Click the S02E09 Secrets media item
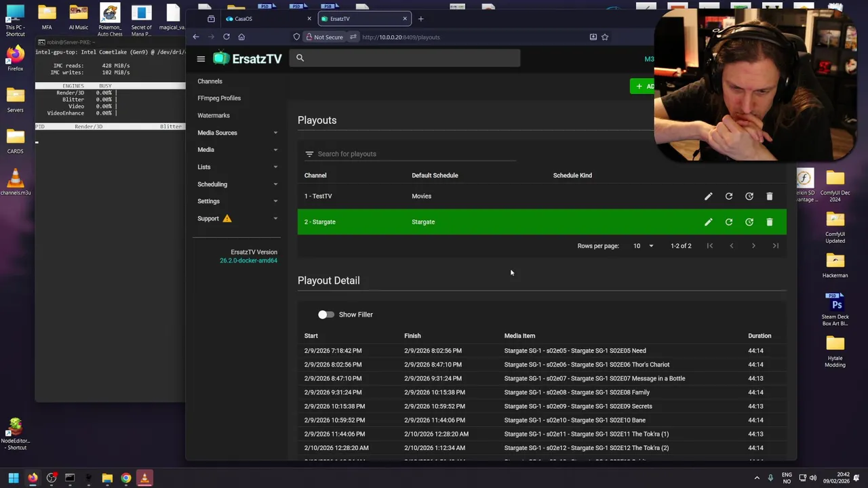The width and height of the screenshot is (868, 488). [578, 407]
